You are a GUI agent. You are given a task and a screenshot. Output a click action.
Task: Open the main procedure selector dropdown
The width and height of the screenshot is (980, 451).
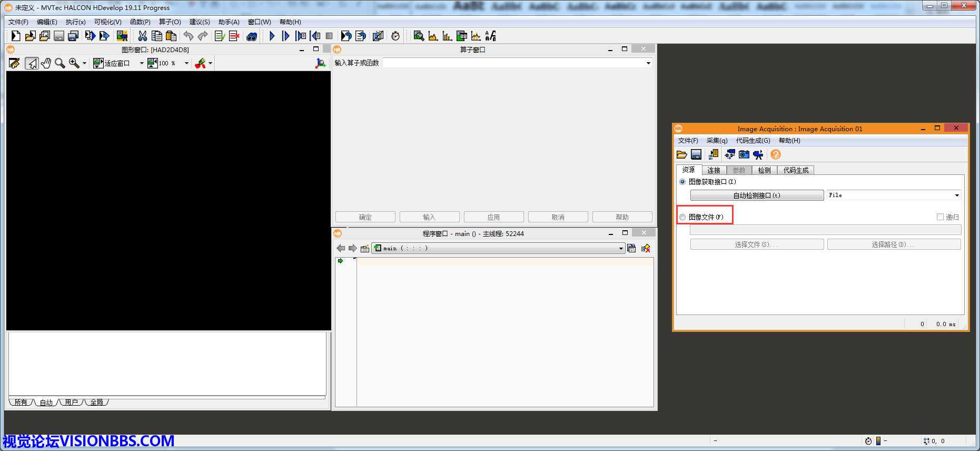click(x=621, y=248)
